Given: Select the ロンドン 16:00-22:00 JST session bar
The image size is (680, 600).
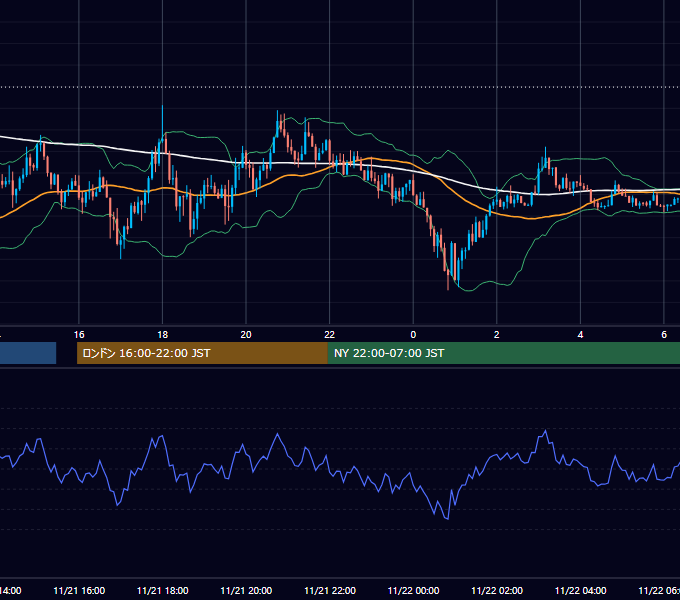Looking at the screenshot, I should point(202,353).
